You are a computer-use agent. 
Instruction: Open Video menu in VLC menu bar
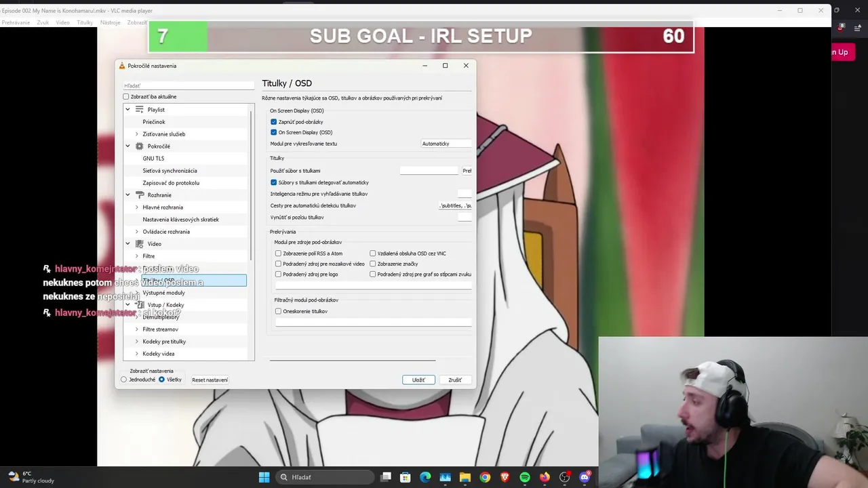pos(62,22)
